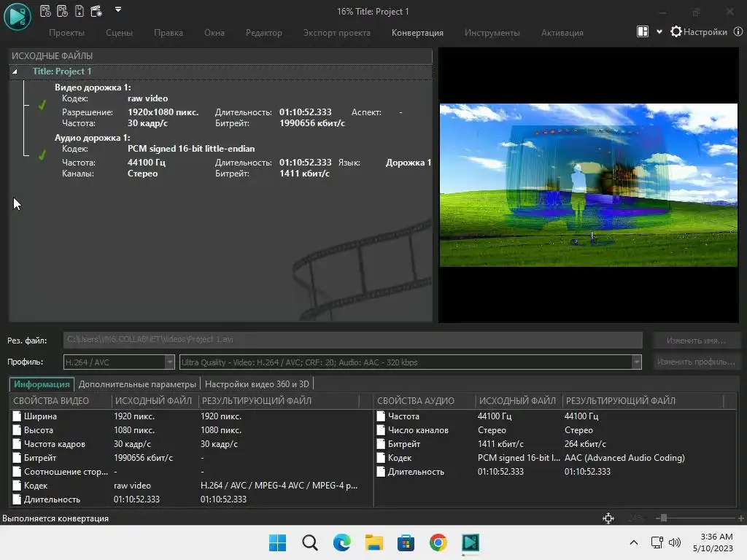Click the video Кодек row icon
This screenshot has height=560, width=747.
coord(17,485)
